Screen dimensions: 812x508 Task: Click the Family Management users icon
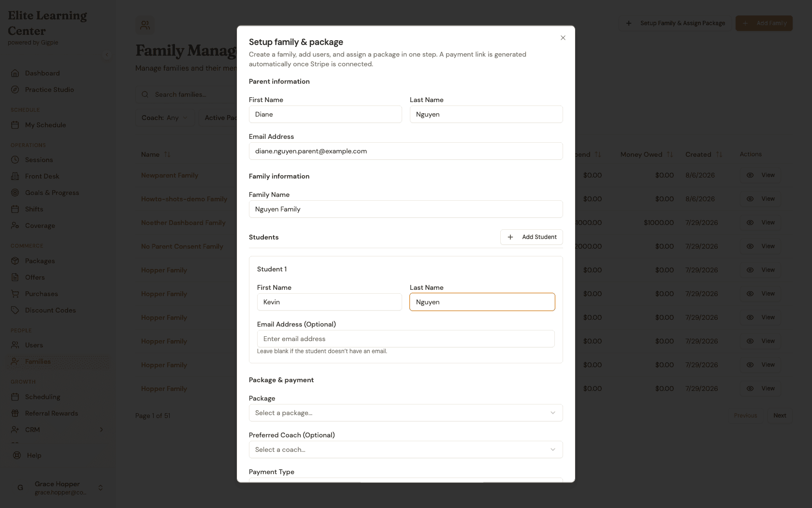(x=145, y=25)
